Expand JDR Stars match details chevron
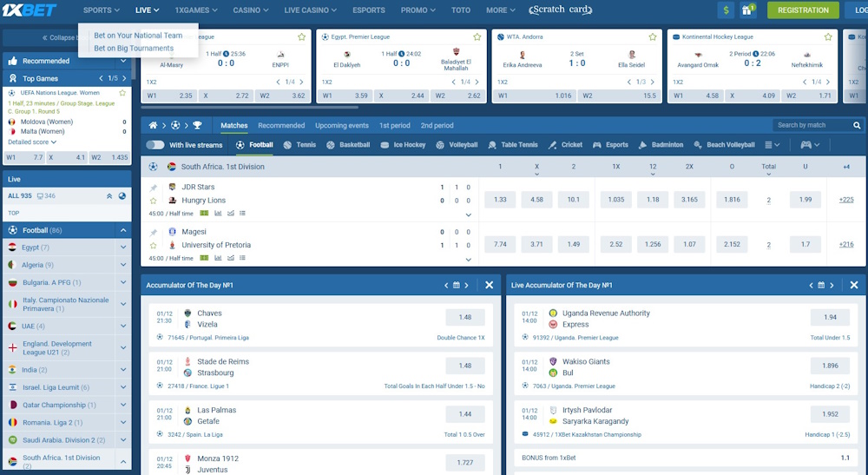 (x=469, y=214)
